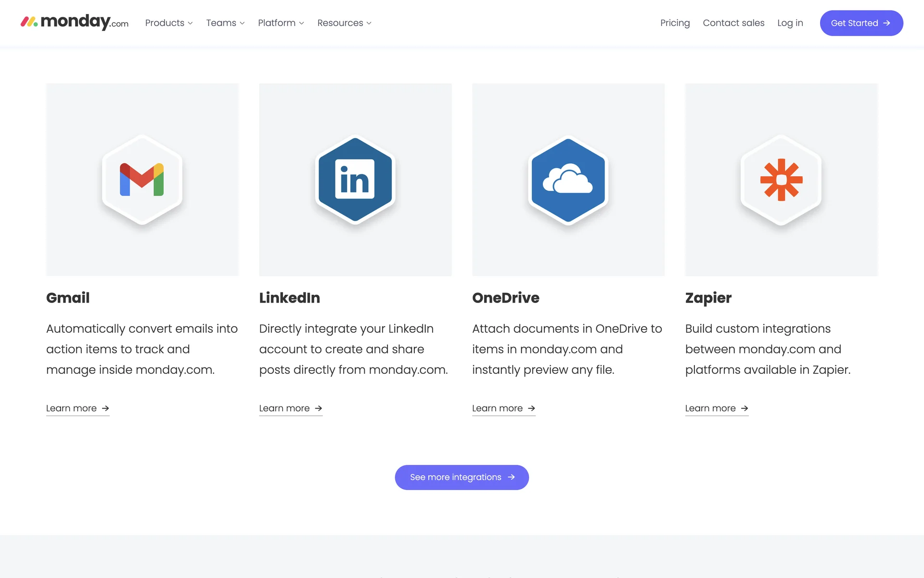This screenshot has height=578, width=924.
Task: Click the OneDrive cloud hexagon icon
Action: coord(568,180)
